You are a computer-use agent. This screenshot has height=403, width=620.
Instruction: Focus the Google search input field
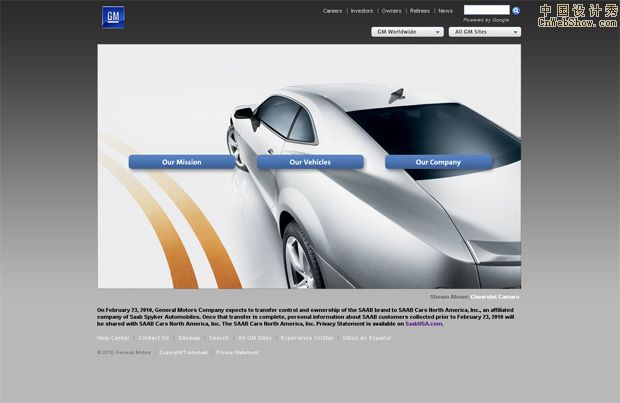[x=486, y=10]
